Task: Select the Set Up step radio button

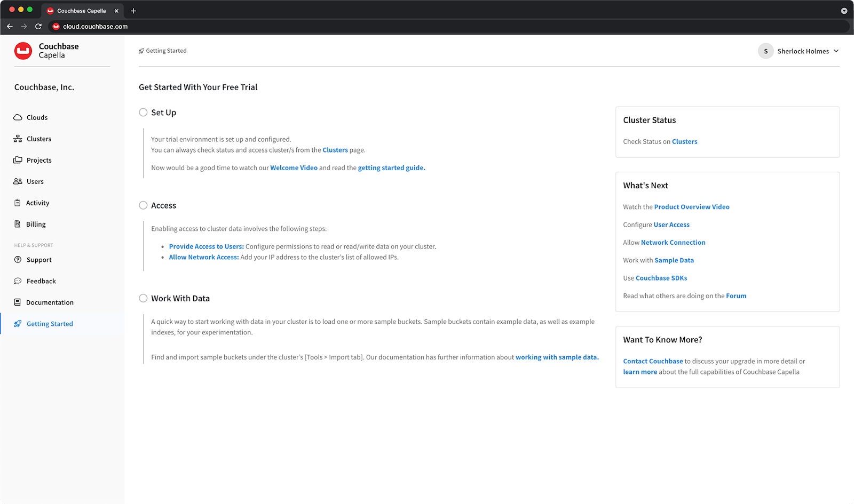Action: (143, 112)
